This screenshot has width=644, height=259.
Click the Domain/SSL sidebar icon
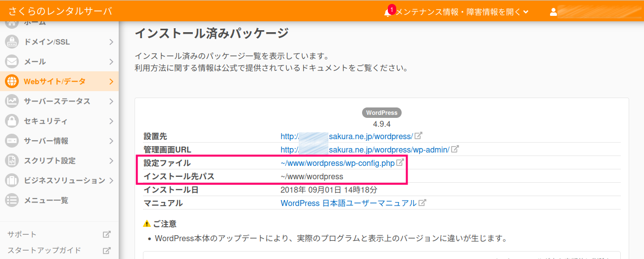[11, 42]
